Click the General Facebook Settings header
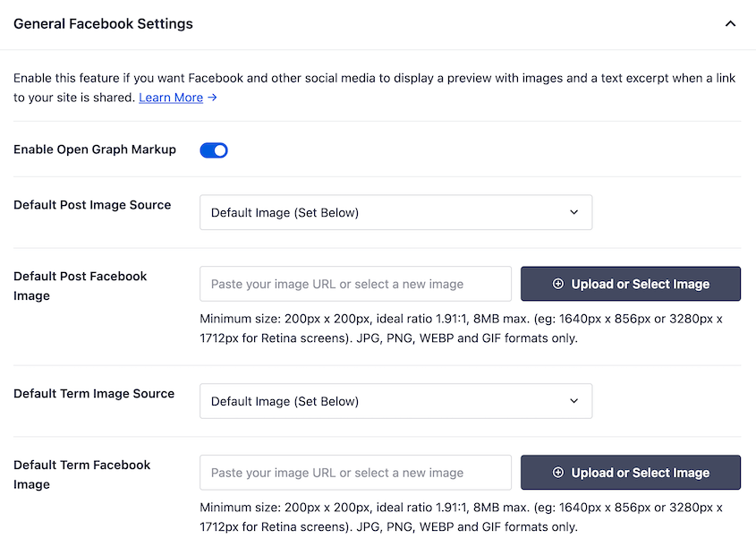The width and height of the screenshot is (756, 547). tap(103, 24)
